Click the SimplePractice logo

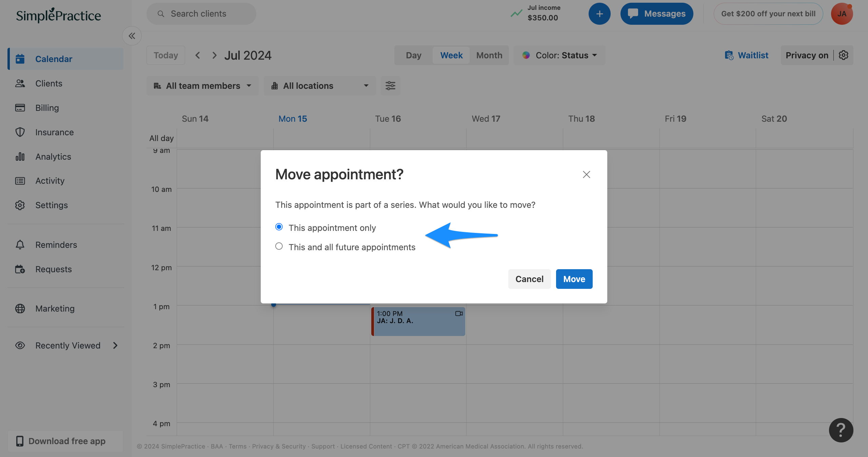pos(59,15)
